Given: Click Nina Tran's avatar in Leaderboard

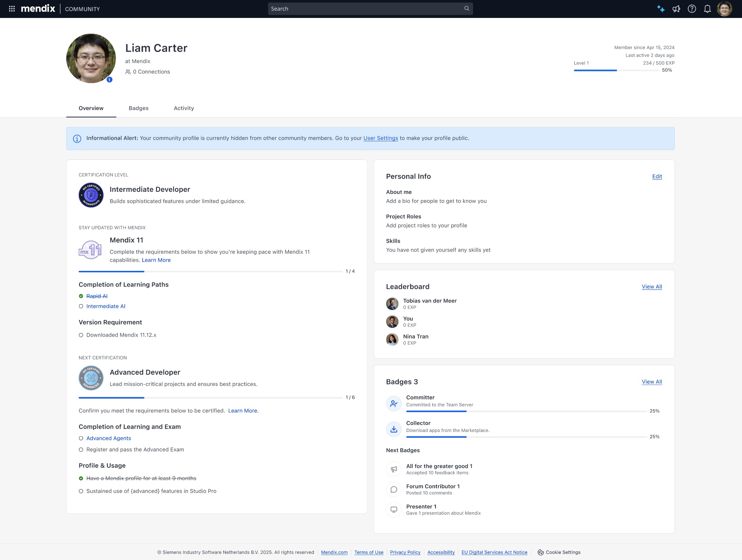Looking at the screenshot, I should coord(392,340).
